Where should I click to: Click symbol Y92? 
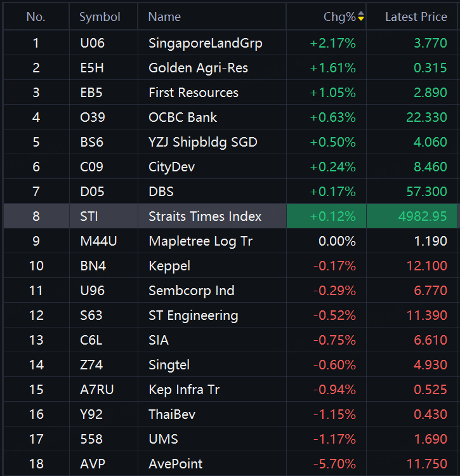coord(91,414)
